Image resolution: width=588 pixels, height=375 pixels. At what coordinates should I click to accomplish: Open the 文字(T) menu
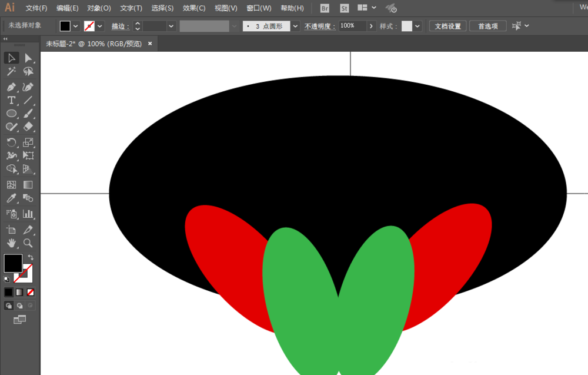click(x=131, y=8)
